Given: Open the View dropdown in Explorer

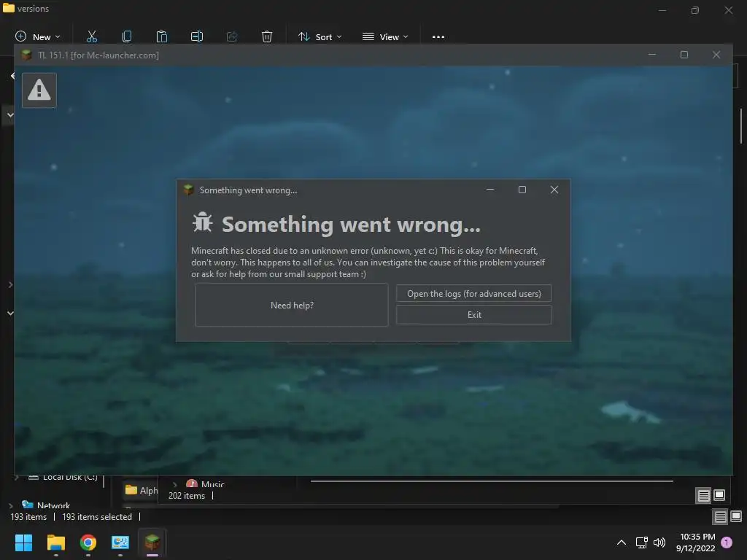Looking at the screenshot, I should coord(385,36).
